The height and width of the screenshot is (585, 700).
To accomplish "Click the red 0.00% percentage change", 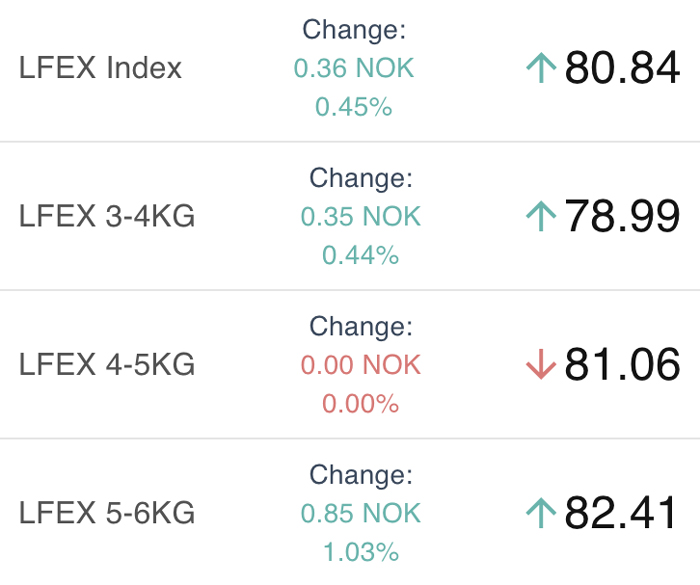I will (x=361, y=404).
